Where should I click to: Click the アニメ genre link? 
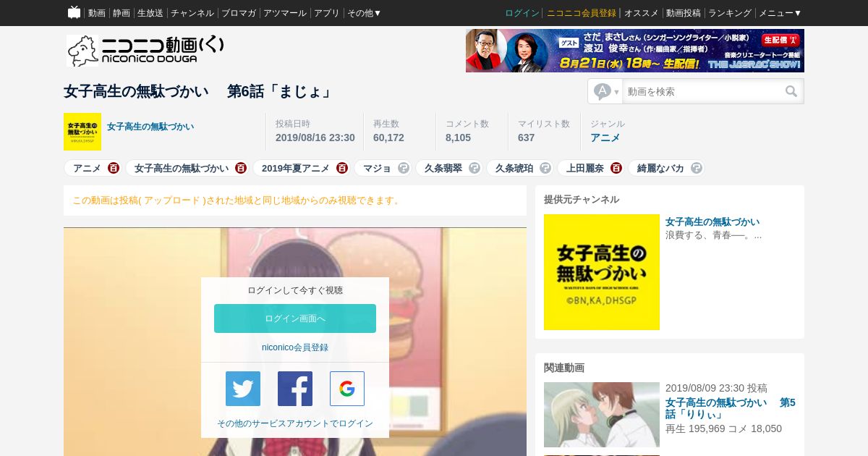605,138
